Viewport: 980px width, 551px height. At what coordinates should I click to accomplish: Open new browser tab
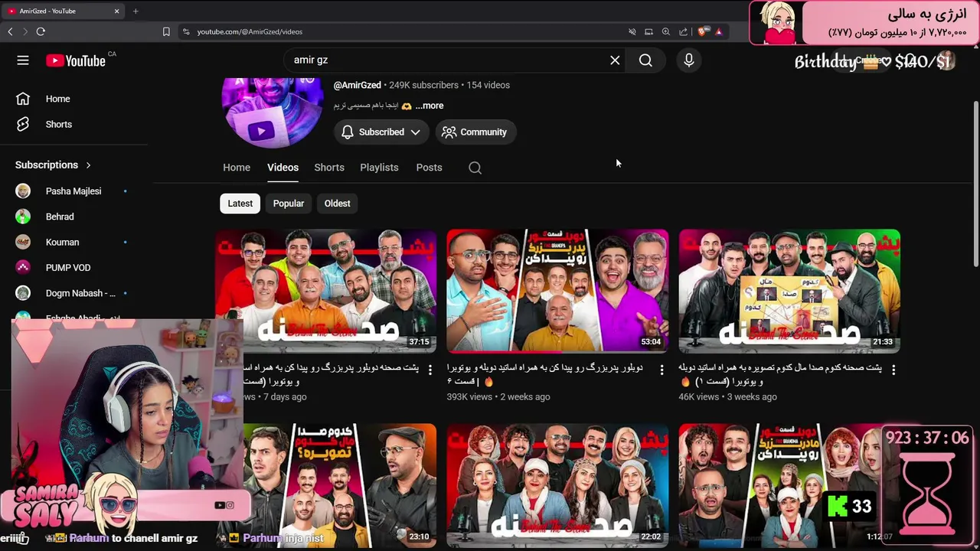pos(136,11)
